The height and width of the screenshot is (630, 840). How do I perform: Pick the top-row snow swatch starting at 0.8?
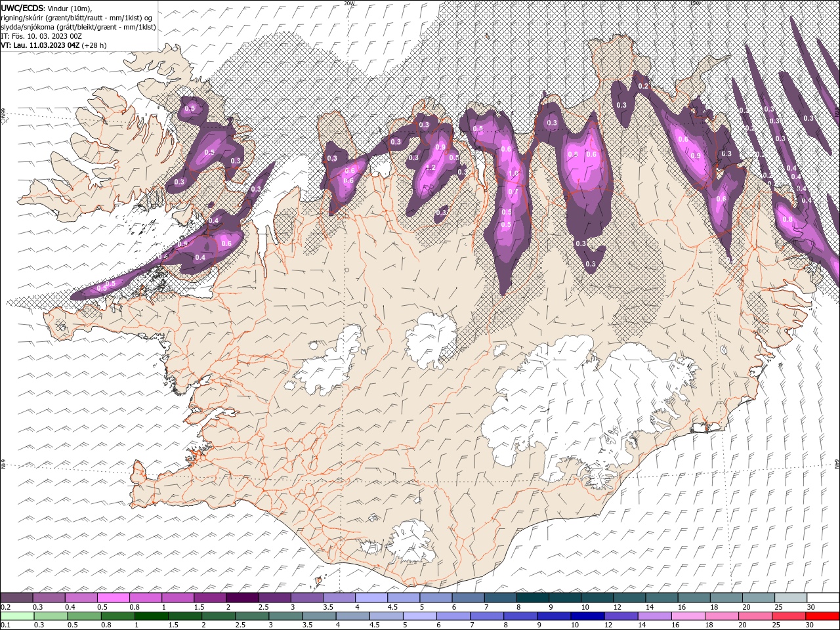tap(145, 598)
